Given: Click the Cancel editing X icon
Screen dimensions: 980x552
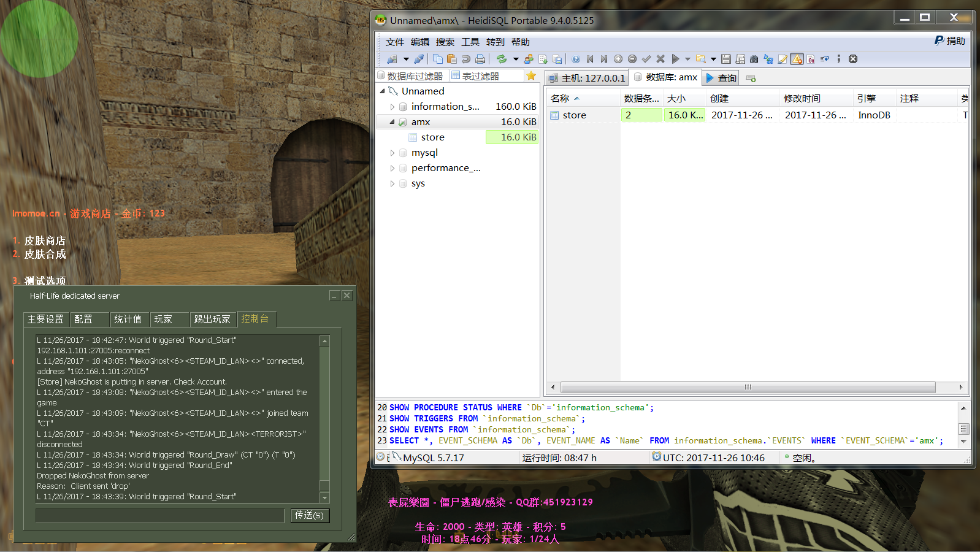Looking at the screenshot, I should [660, 59].
